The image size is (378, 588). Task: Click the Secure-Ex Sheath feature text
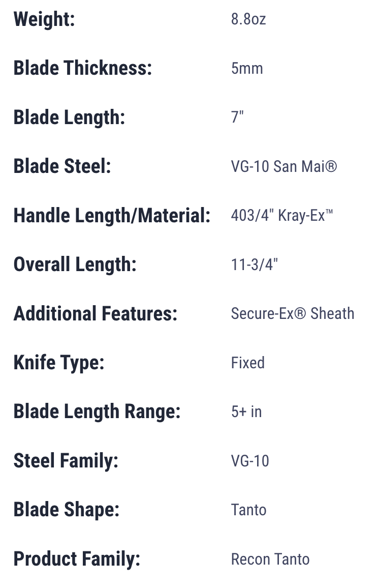pyautogui.click(x=293, y=313)
